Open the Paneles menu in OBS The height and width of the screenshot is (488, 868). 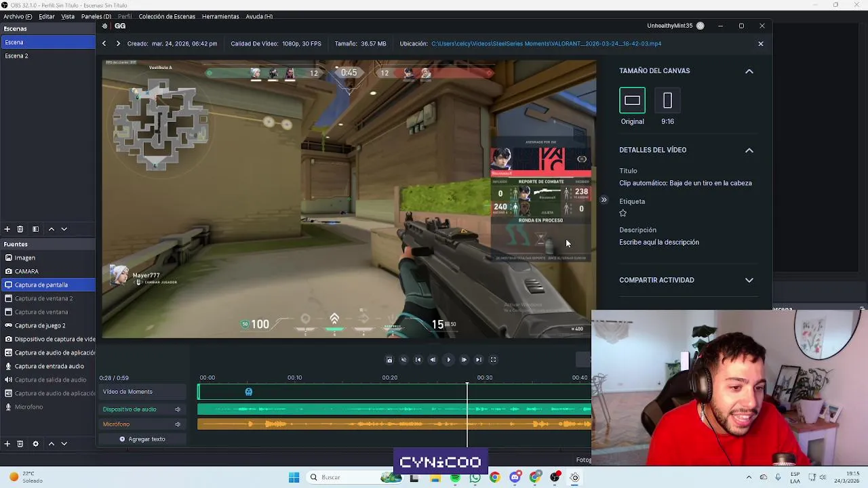pos(96,16)
